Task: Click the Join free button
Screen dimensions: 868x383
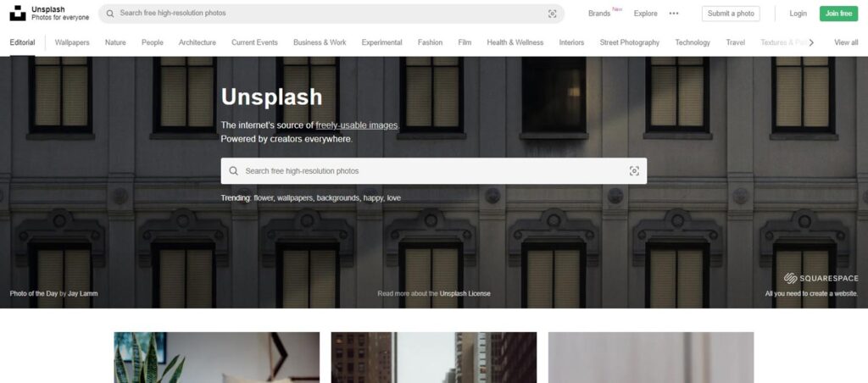Action: tap(838, 14)
